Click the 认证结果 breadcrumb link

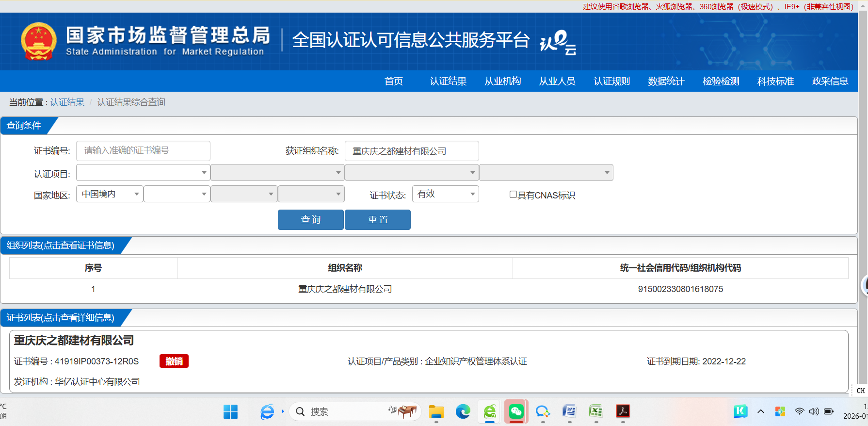[67, 102]
